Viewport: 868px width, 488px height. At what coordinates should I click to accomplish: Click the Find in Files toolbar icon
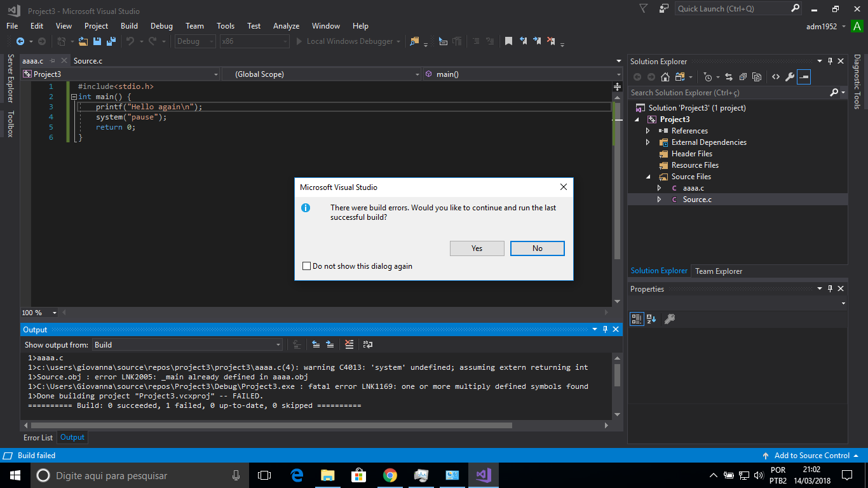[x=415, y=41]
